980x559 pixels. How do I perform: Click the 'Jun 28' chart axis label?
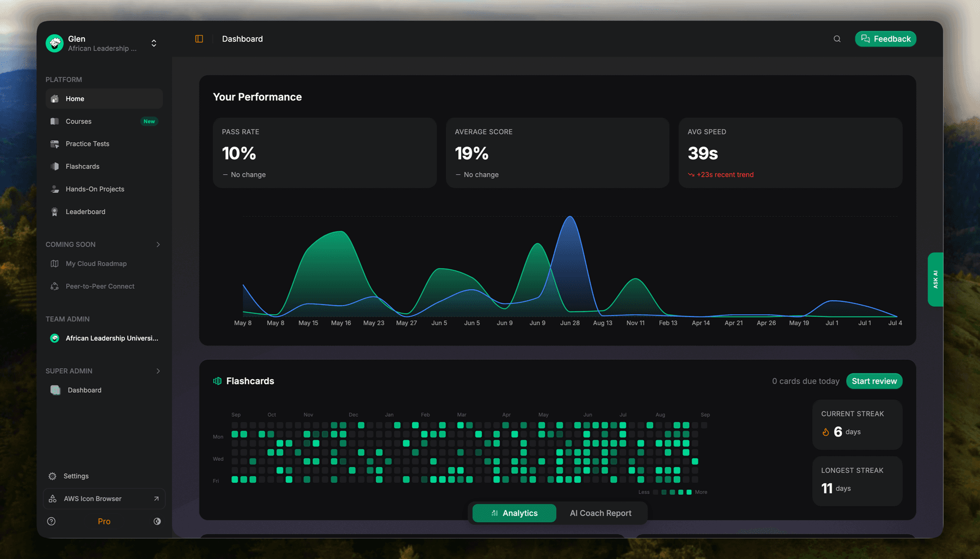[x=570, y=323]
